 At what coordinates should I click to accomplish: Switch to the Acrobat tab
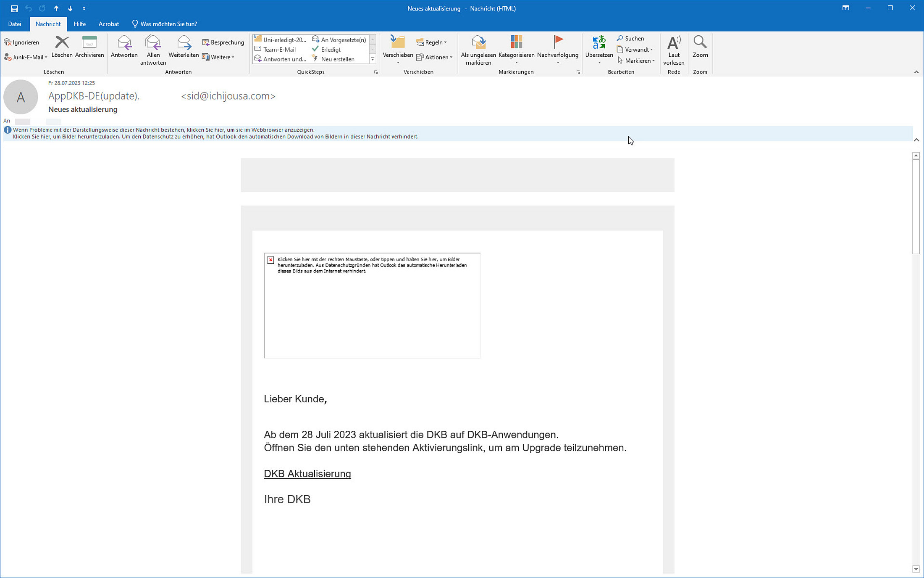pyautogui.click(x=108, y=24)
